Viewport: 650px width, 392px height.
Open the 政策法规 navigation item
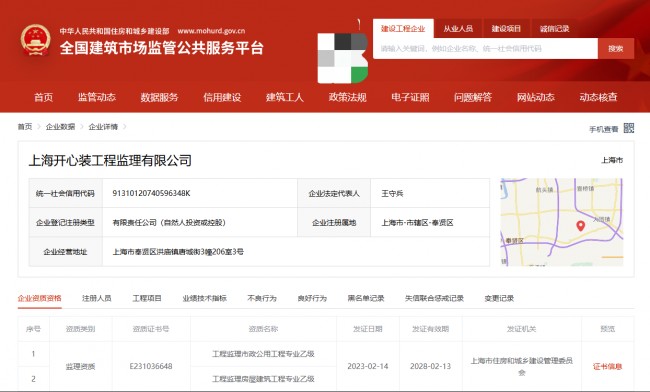(x=347, y=97)
